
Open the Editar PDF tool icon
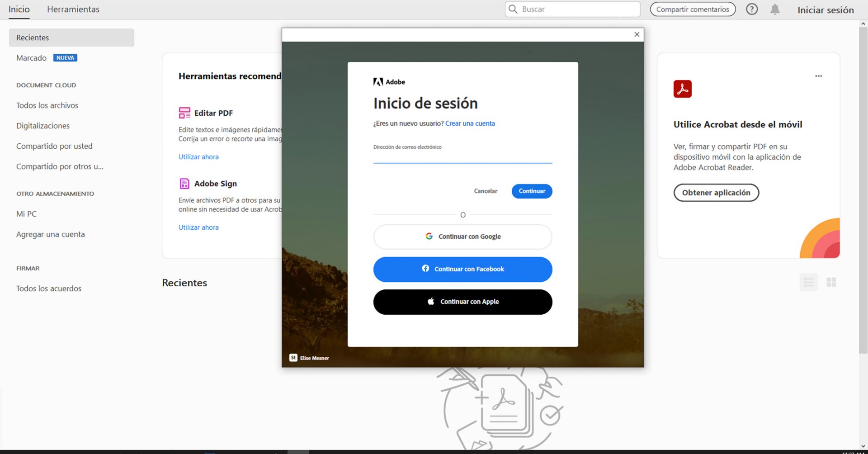tap(184, 113)
